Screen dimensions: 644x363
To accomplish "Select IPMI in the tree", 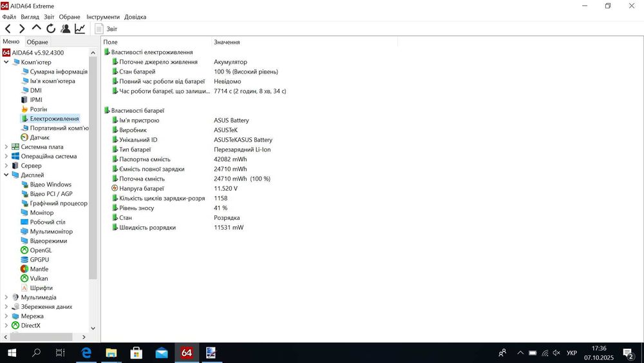I will (x=32, y=100).
